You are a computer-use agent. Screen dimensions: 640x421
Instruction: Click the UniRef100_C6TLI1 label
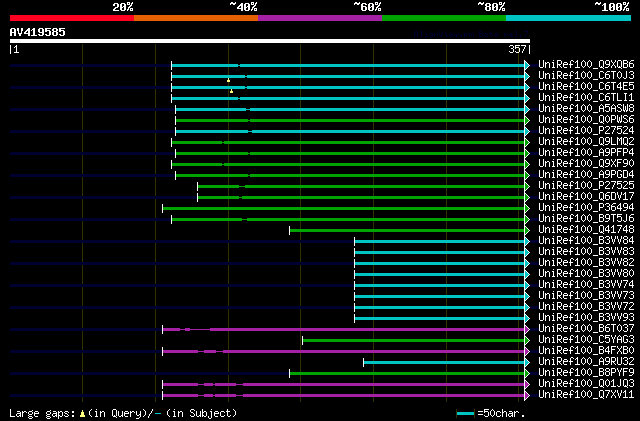pos(586,98)
